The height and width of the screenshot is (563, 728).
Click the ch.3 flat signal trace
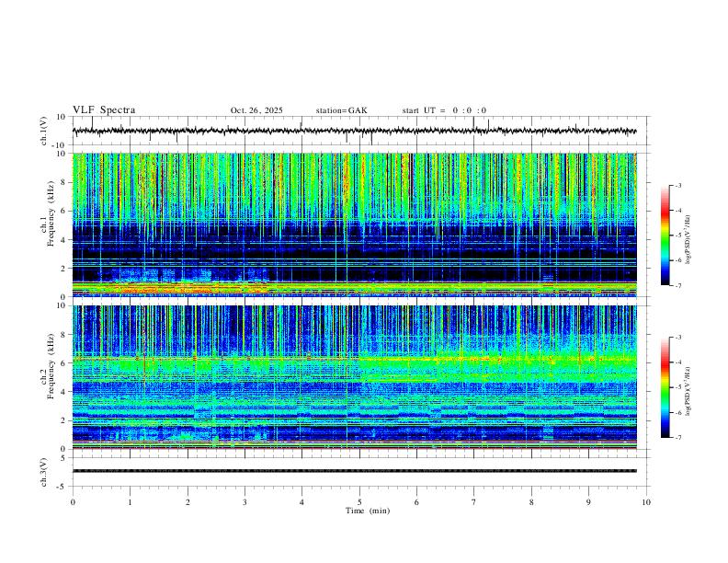coord(354,471)
